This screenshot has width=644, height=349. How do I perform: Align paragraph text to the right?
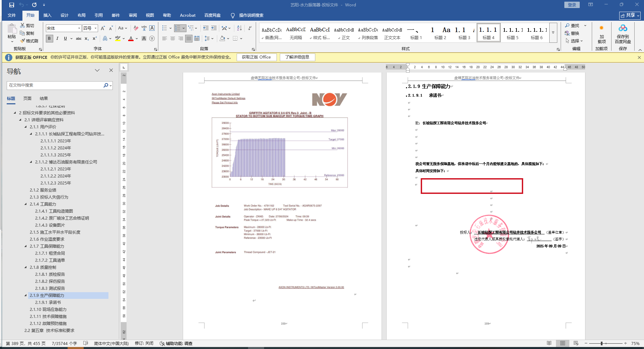[181, 38]
